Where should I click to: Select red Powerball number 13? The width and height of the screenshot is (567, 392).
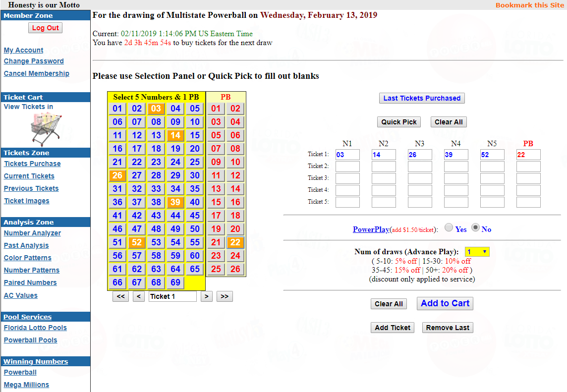[x=216, y=189]
